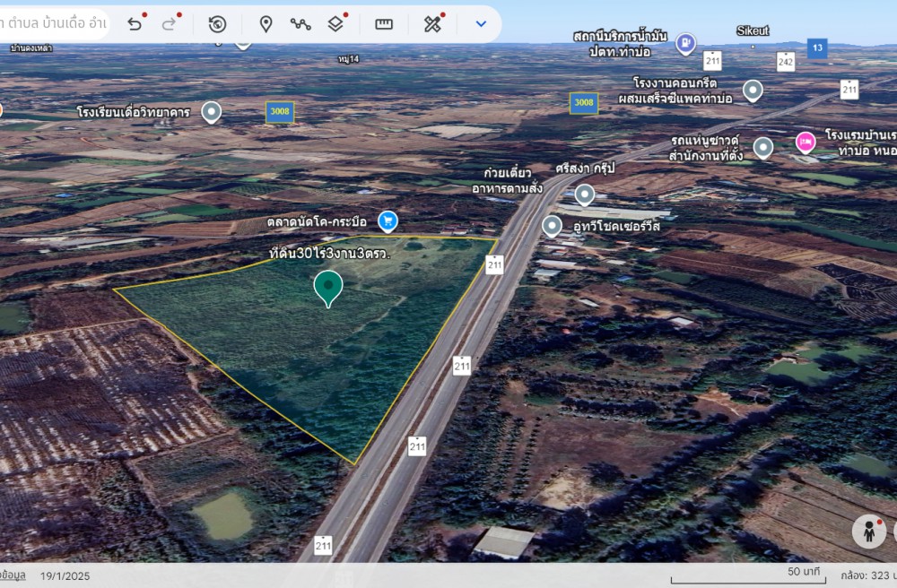Click the โรงเรียนเดื่อวิทยาคาร place marker
The height and width of the screenshot is (588, 897).
click(x=211, y=112)
